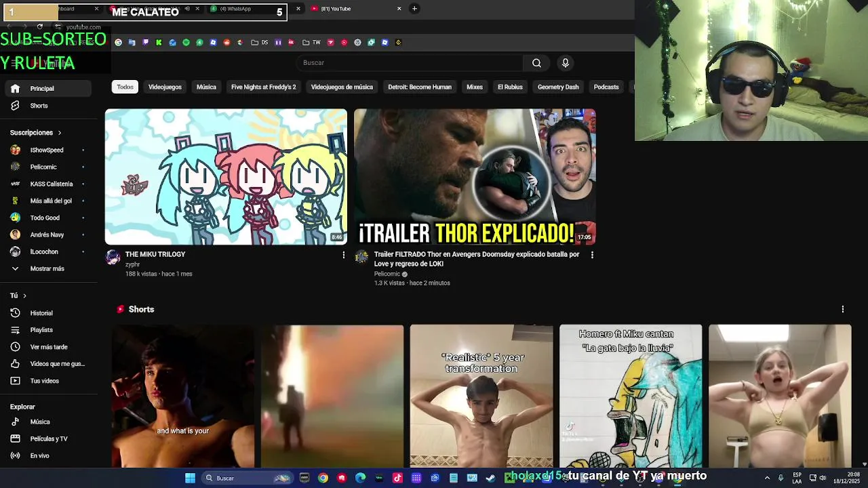
Task: Click the Windows Start button
Action: click(x=190, y=478)
